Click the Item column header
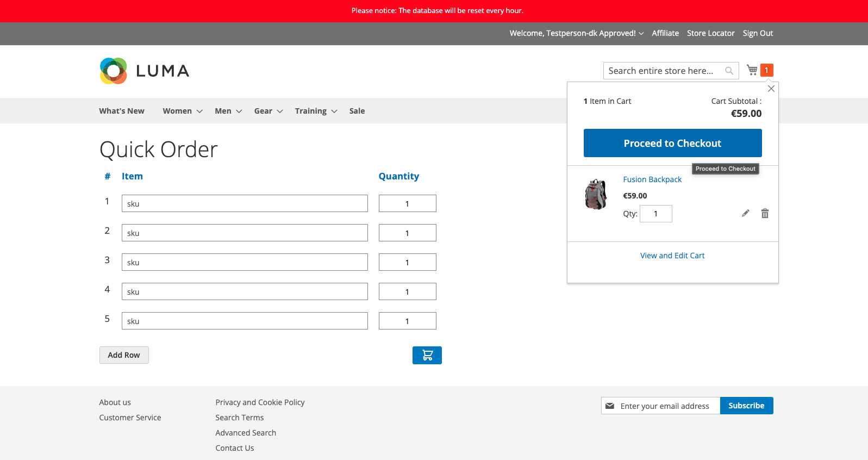This screenshot has height=460, width=868. [132, 176]
